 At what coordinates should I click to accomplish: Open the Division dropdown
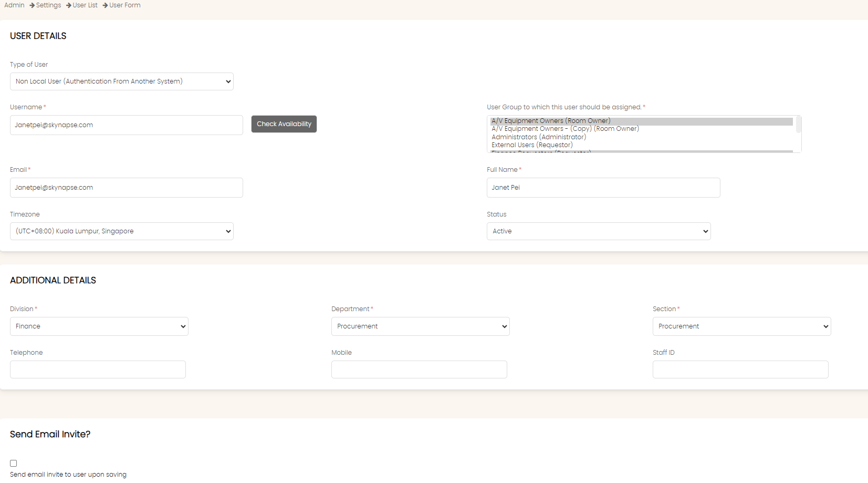pyautogui.click(x=99, y=326)
